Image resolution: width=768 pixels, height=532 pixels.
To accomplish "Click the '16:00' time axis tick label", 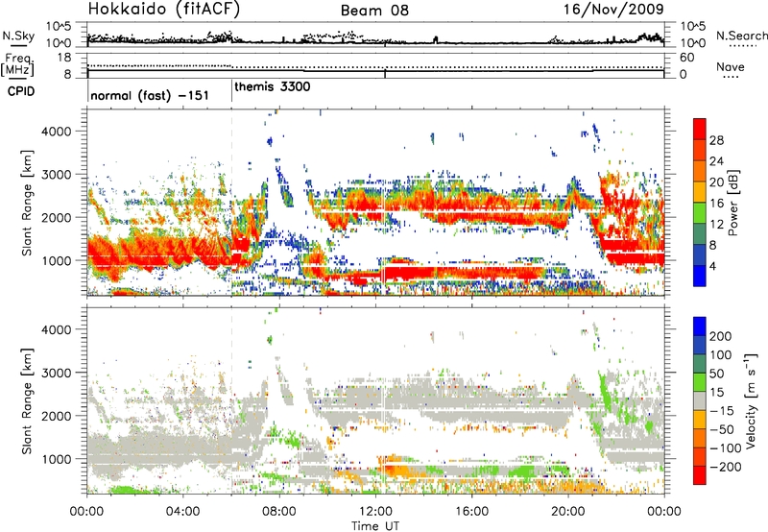I will 471,511.
